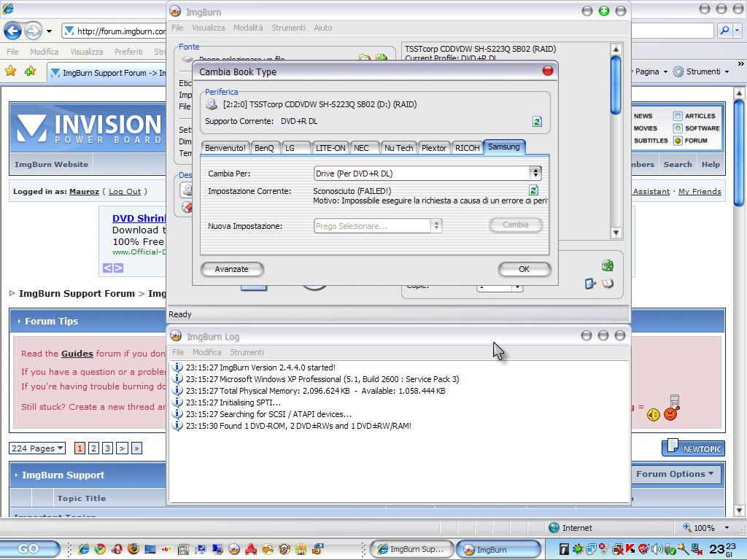This screenshot has height=560, width=747.
Task: Open the Guides link in Forum Tips
Action: coord(77,354)
